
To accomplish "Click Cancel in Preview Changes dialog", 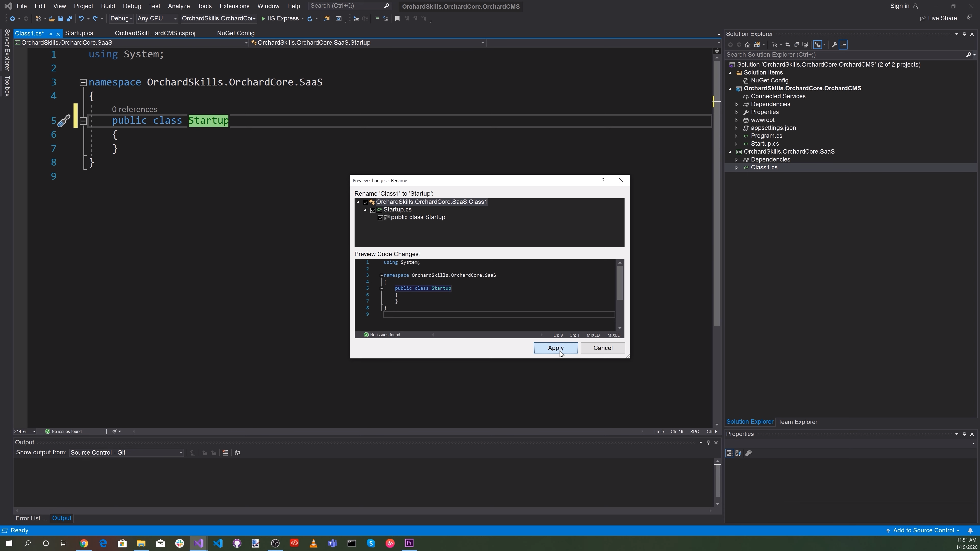I will pyautogui.click(x=603, y=348).
